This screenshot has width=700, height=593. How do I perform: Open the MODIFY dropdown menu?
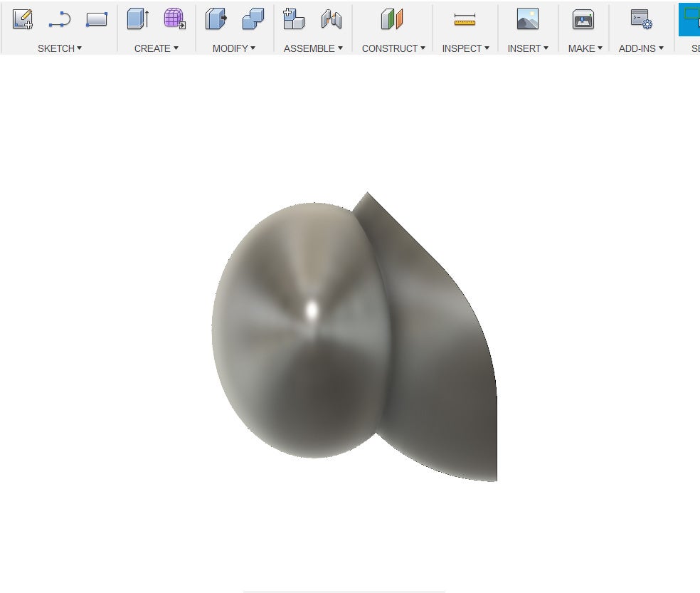pyautogui.click(x=233, y=48)
